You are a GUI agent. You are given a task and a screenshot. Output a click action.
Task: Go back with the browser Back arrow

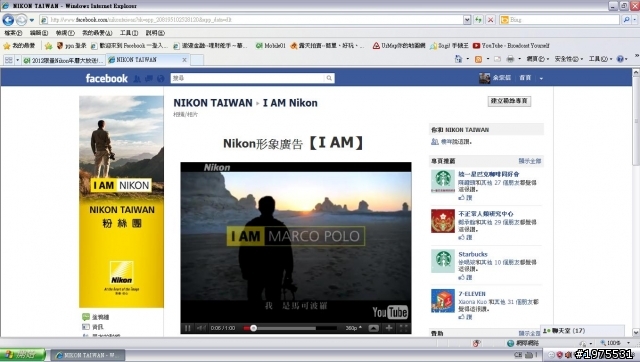[8, 20]
